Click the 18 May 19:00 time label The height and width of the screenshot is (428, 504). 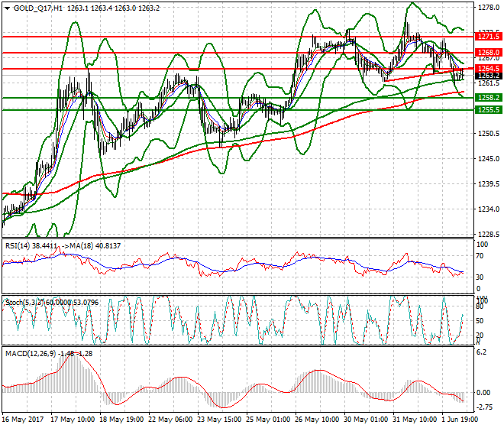121,420
